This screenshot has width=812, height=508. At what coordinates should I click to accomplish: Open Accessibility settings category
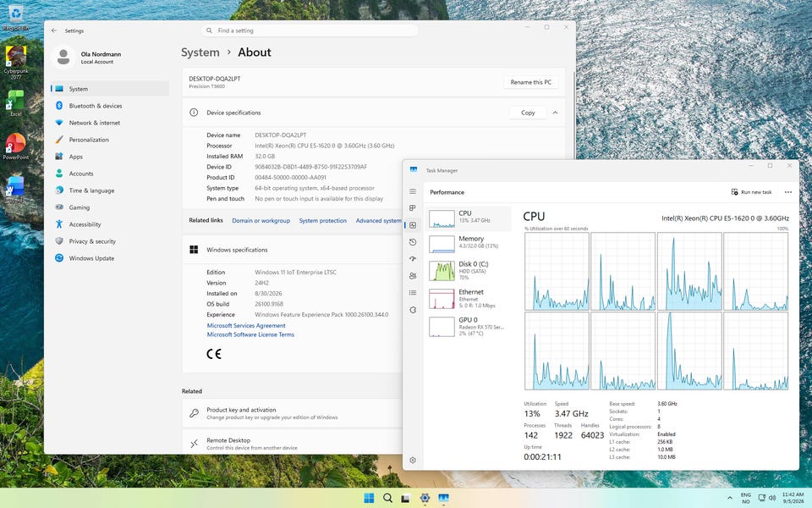click(110, 224)
